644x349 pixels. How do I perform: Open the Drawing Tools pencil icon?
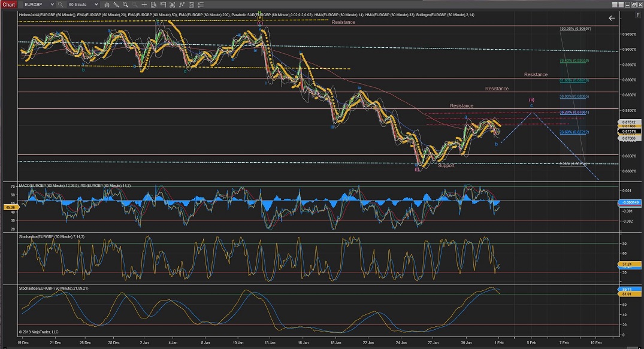pyautogui.click(x=116, y=4)
